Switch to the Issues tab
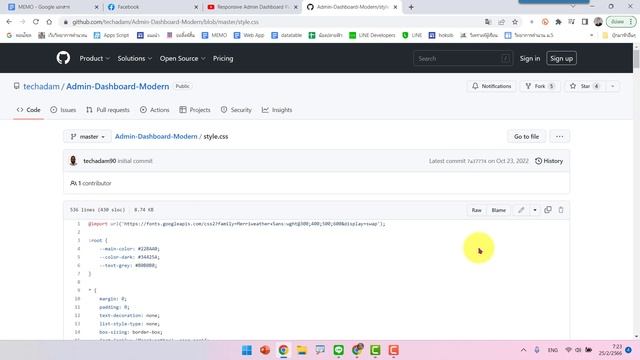 coord(63,110)
